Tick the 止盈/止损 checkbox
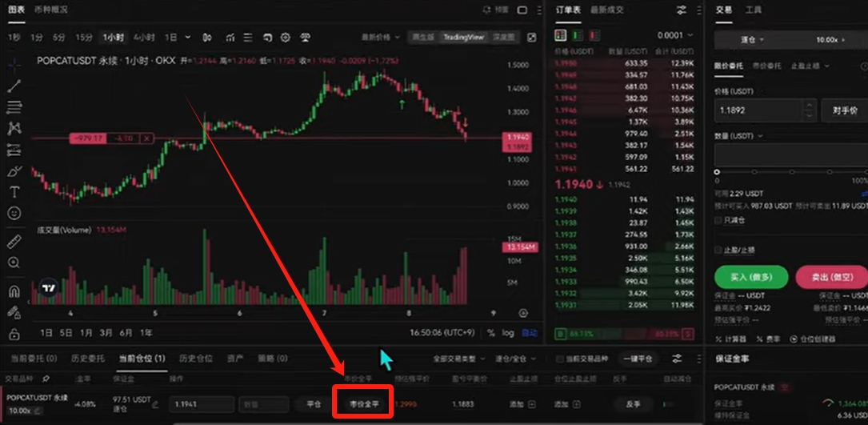 [x=718, y=250]
